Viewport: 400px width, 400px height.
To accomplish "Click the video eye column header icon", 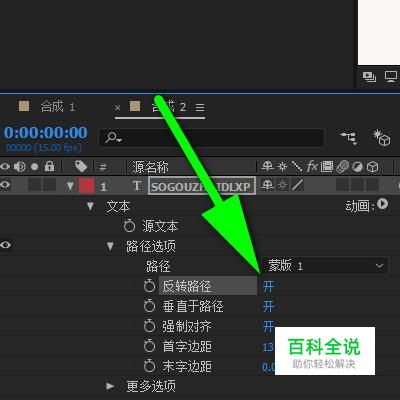I will coord(5,166).
